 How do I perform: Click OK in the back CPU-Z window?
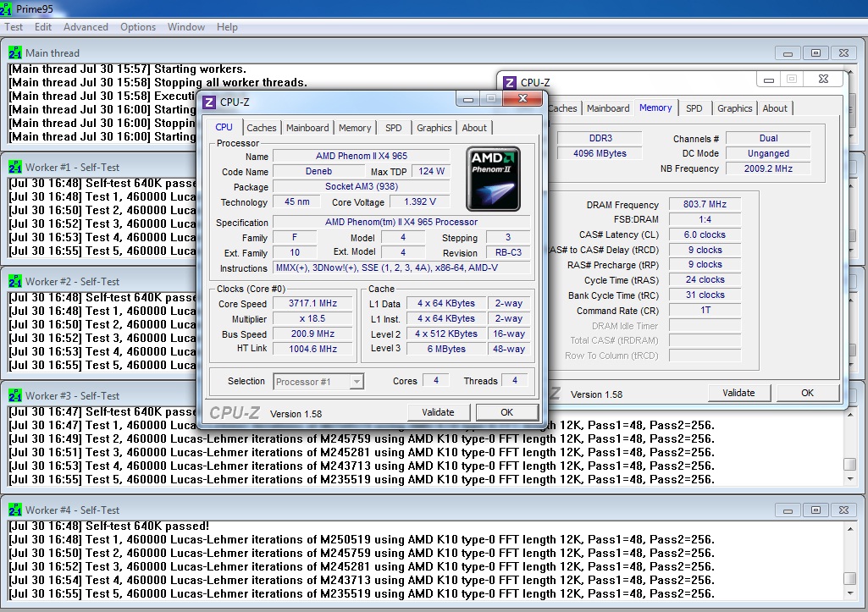[x=807, y=393]
